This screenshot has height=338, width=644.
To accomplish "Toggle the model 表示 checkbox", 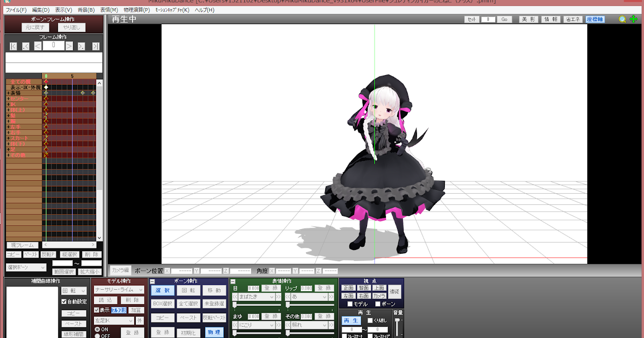I will coord(97,310).
